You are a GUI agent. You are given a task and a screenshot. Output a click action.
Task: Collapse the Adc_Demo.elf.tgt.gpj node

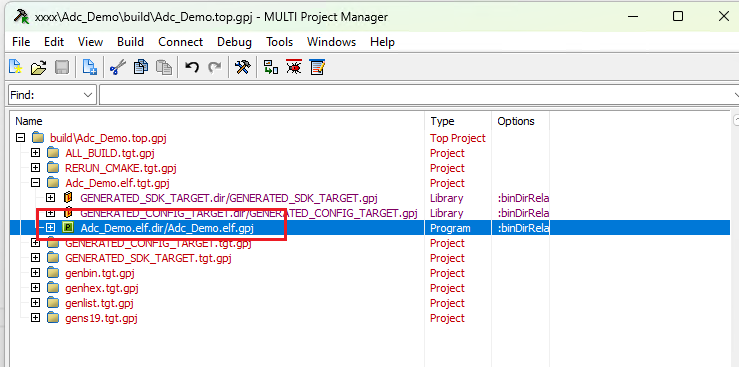35,183
